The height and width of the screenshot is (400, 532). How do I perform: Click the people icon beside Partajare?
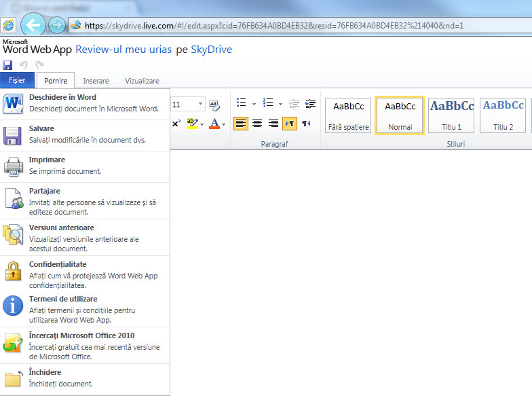pyautogui.click(x=14, y=198)
